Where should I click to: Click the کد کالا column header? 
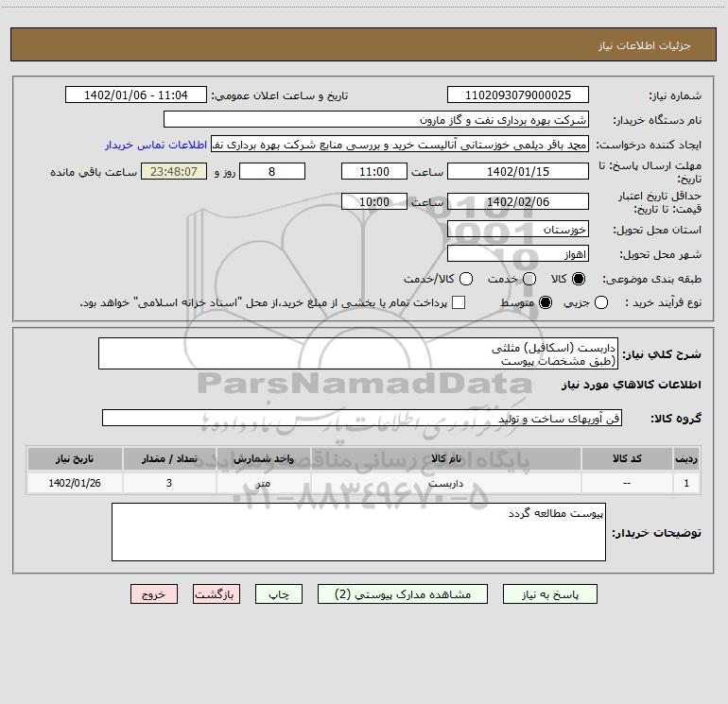[627, 458]
